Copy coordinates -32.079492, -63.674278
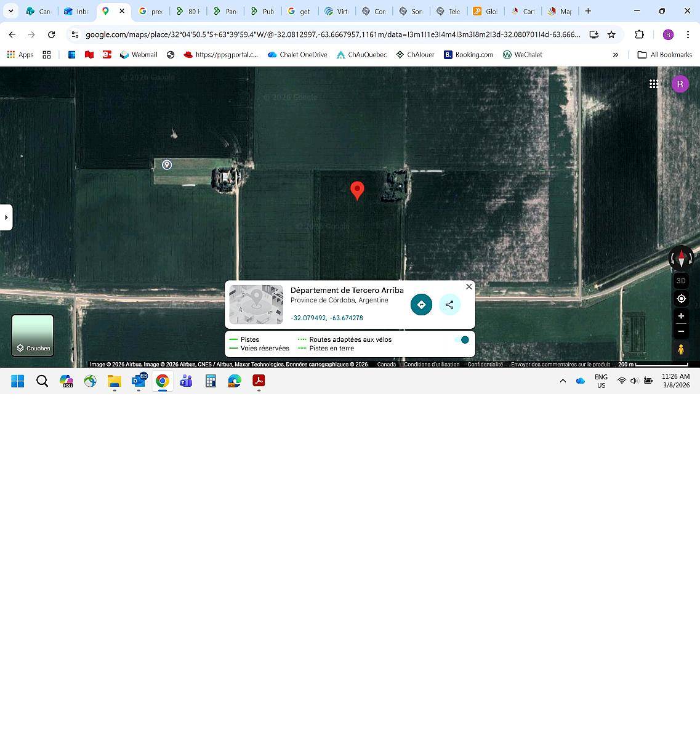 326,318
